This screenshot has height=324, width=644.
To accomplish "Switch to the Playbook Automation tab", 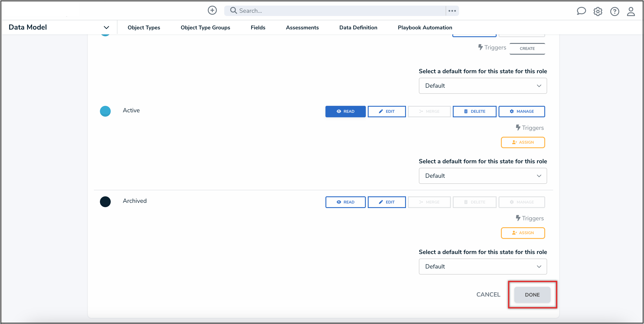I will pyautogui.click(x=425, y=27).
